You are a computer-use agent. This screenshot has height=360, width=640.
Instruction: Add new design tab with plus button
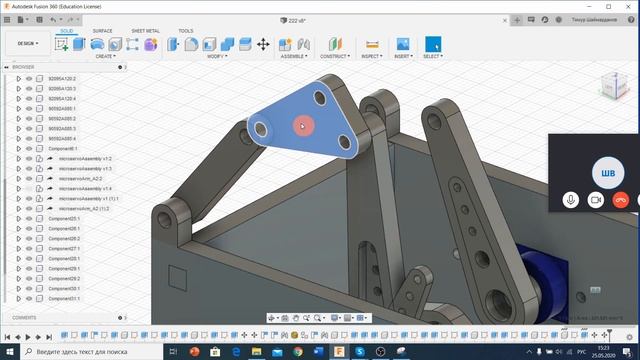517,20
